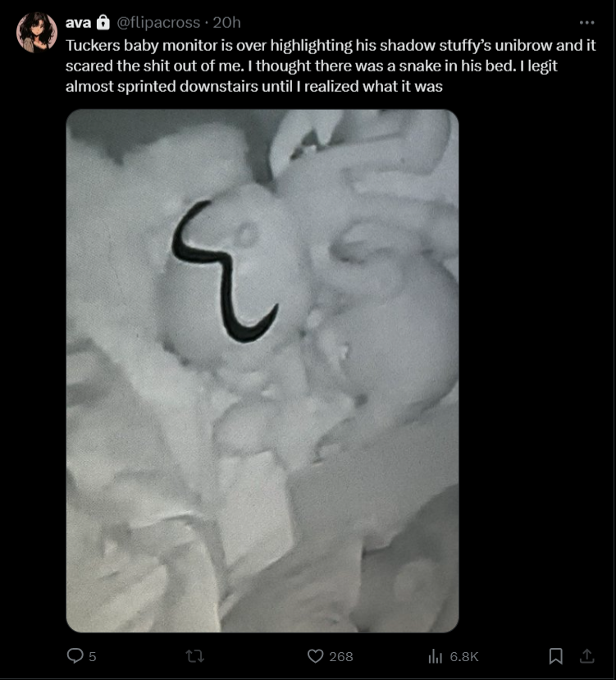Click the reply count 5
Viewport: 616px width, 680px height.
click(92, 656)
